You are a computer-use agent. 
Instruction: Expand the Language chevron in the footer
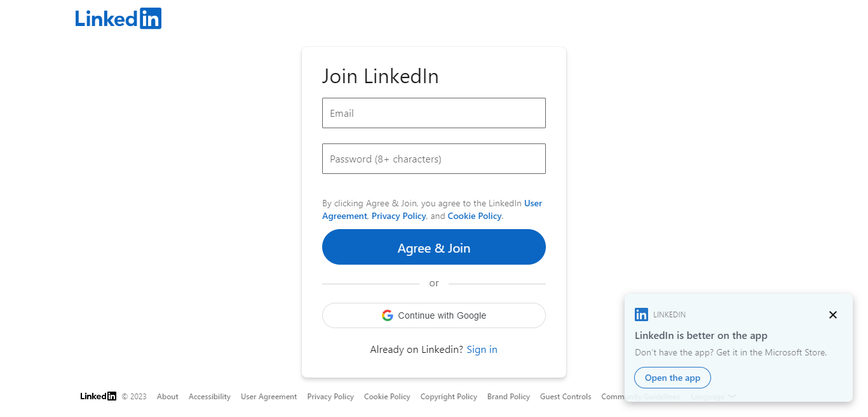click(x=731, y=396)
